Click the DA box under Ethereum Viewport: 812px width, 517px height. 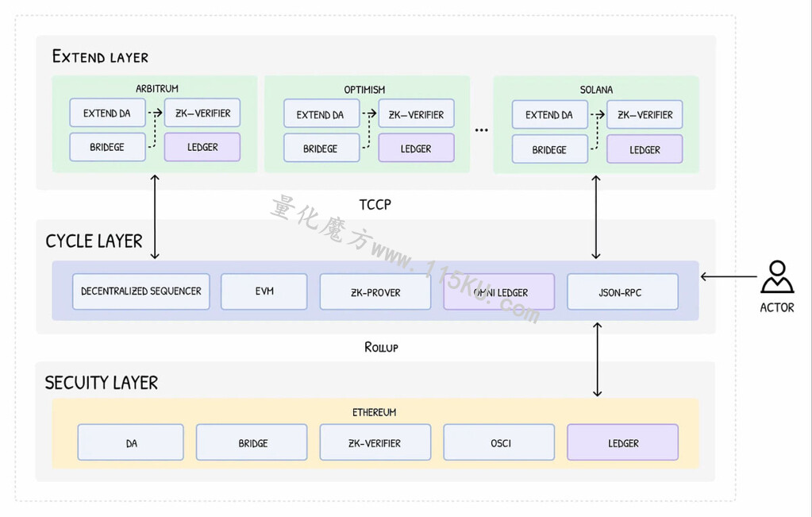[x=131, y=442]
